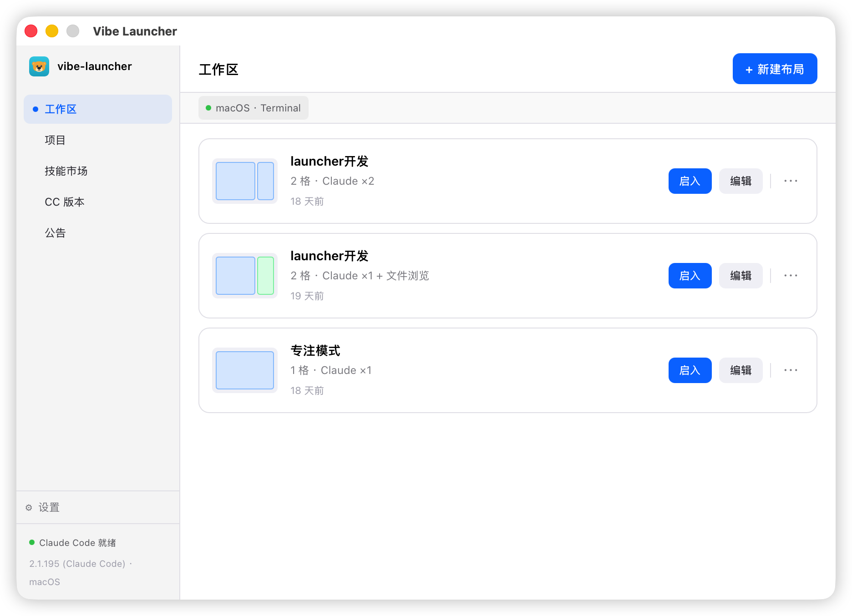This screenshot has width=852, height=616.
Task: Click the vibe-launcher bear app icon
Action: [x=39, y=66]
